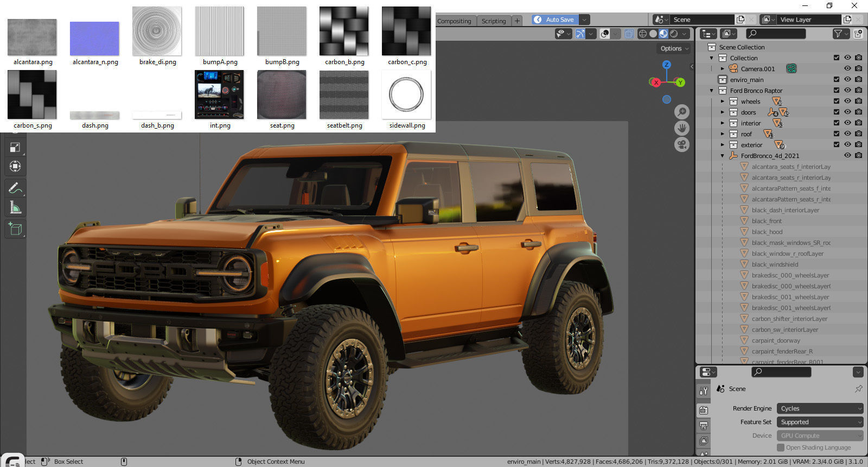Open Render Engine Cycles dropdown

(820, 408)
